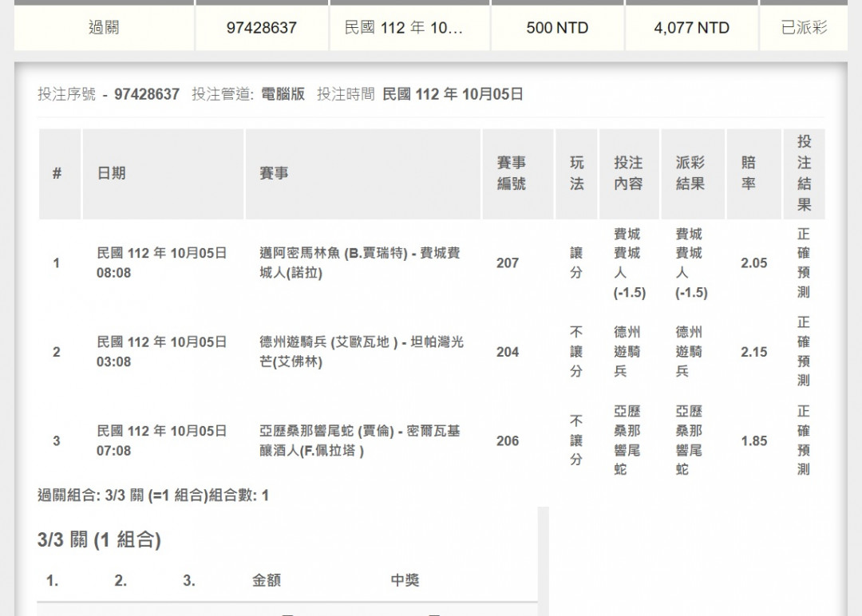Image resolution: width=862 pixels, height=616 pixels.
Task: Click the 過關 cell in summary row
Action: coord(104,27)
